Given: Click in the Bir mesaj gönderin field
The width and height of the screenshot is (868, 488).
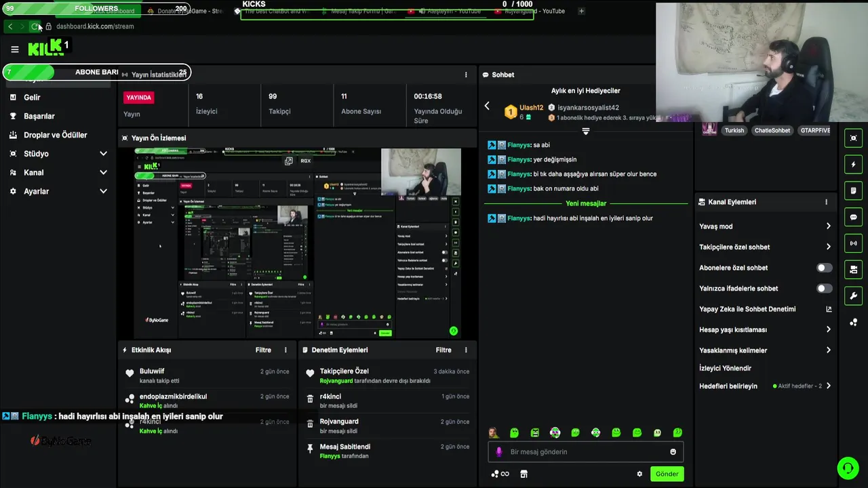Looking at the screenshot, I should point(586,451).
